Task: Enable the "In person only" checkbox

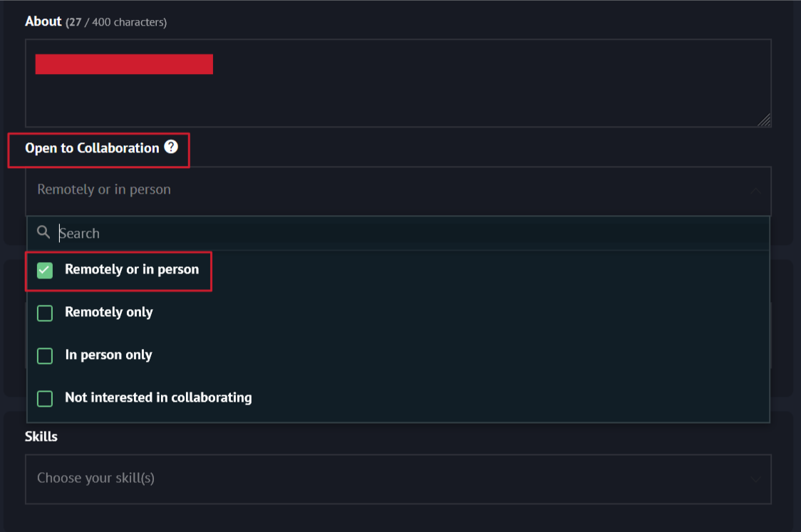Action: [45, 355]
